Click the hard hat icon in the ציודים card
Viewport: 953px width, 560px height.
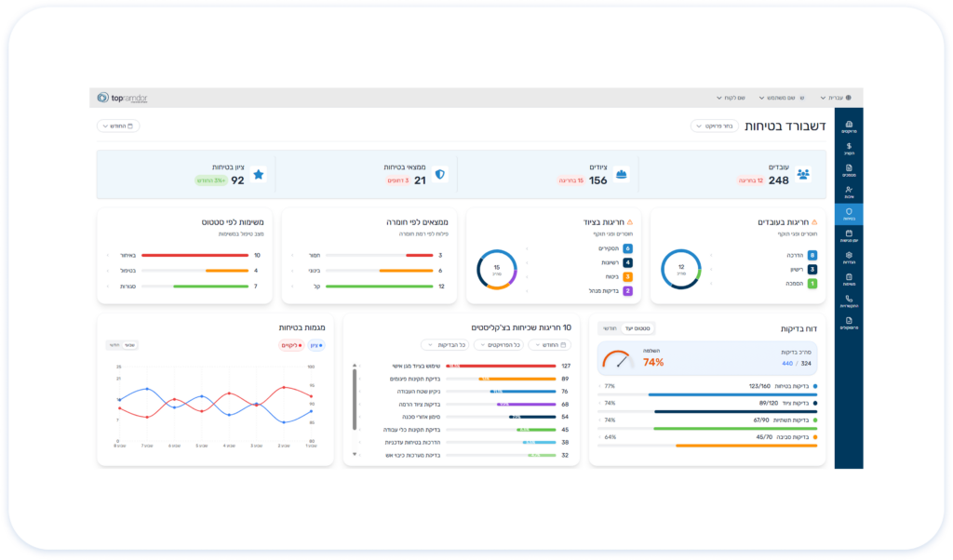coord(621,174)
